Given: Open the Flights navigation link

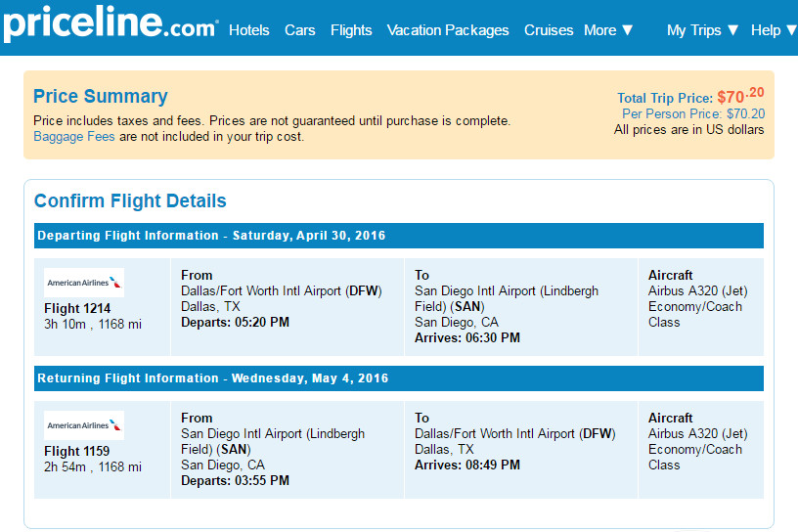Looking at the screenshot, I should pos(351,30).
